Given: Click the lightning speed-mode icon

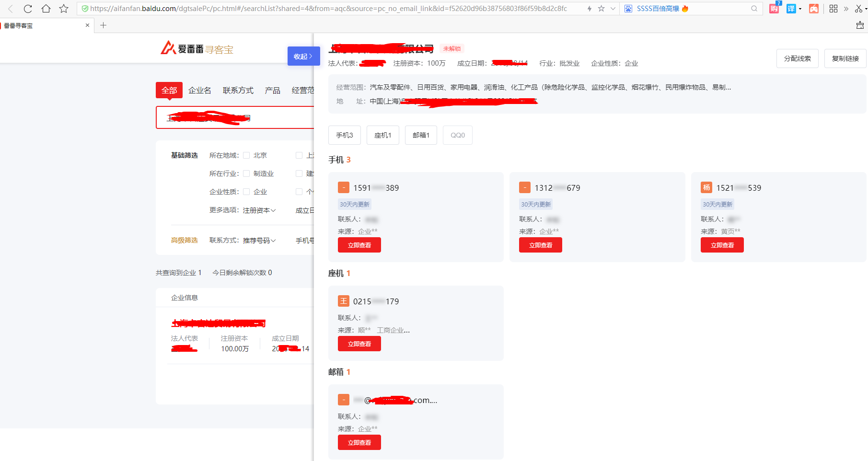Looking at the screenshot, I should tap(590, 9).
